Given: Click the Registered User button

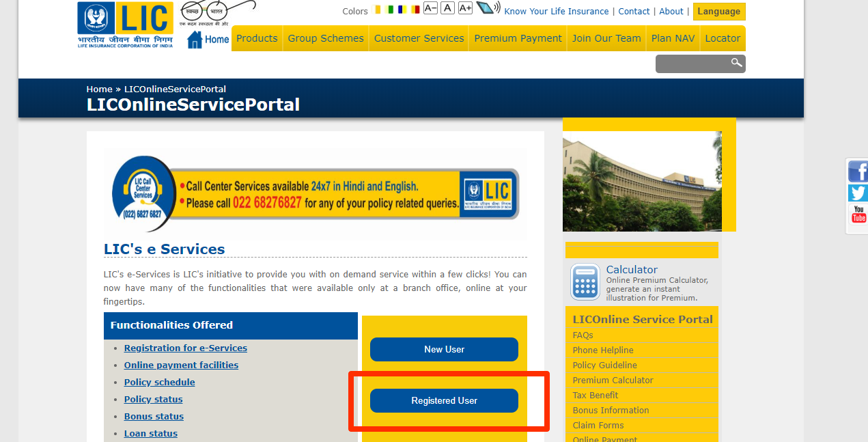Looking at the screenshot, I should coord(444,401).
